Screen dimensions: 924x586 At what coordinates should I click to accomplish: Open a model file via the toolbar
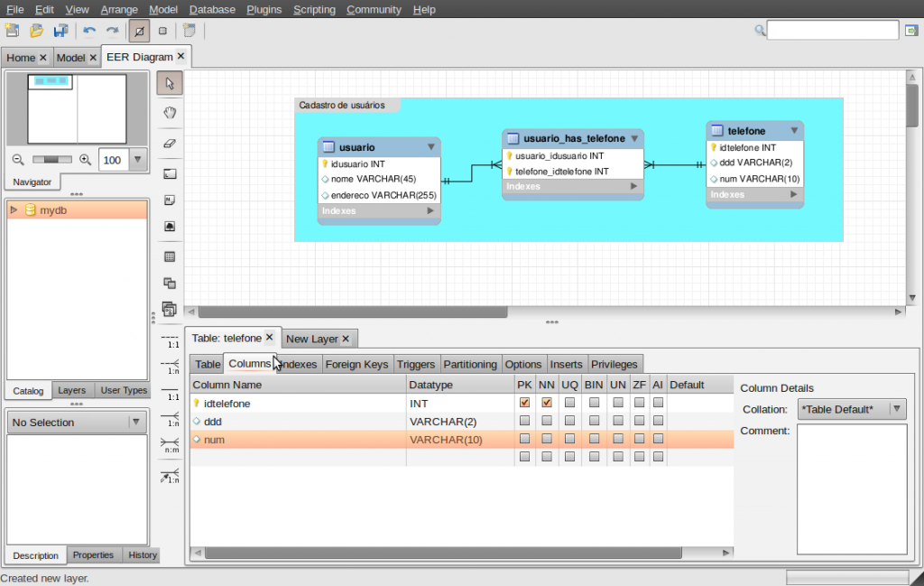36,30
